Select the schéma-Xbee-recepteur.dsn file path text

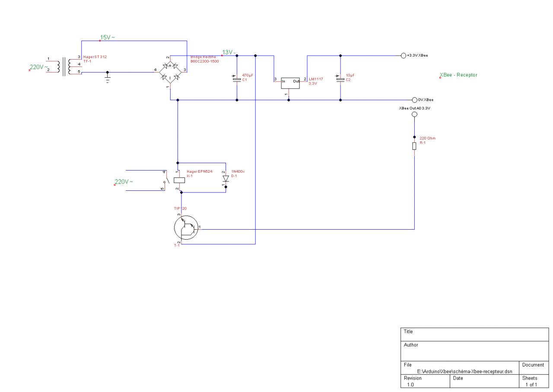coord(465,371)
